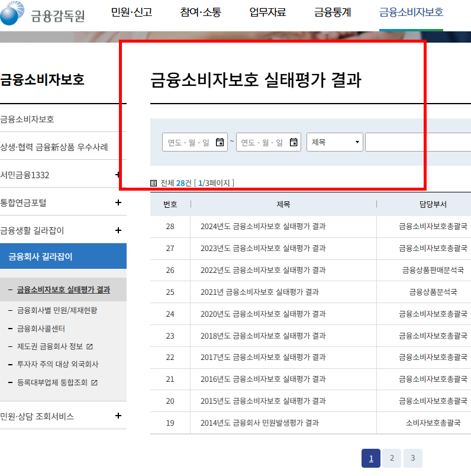This screenshot has width=471, height=476.
Task: Open 제도권 금융회사 정보 submenu link
Action: click(x=50, y=346)
